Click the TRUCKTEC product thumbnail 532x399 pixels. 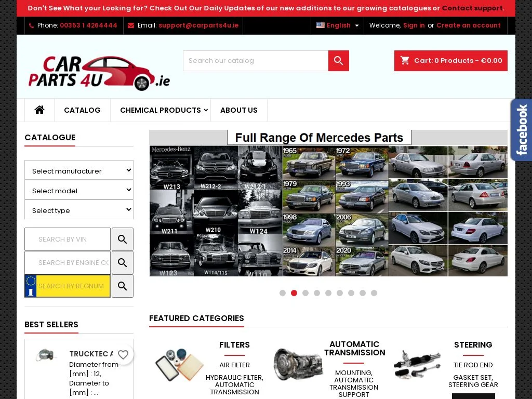coord(45,355)
